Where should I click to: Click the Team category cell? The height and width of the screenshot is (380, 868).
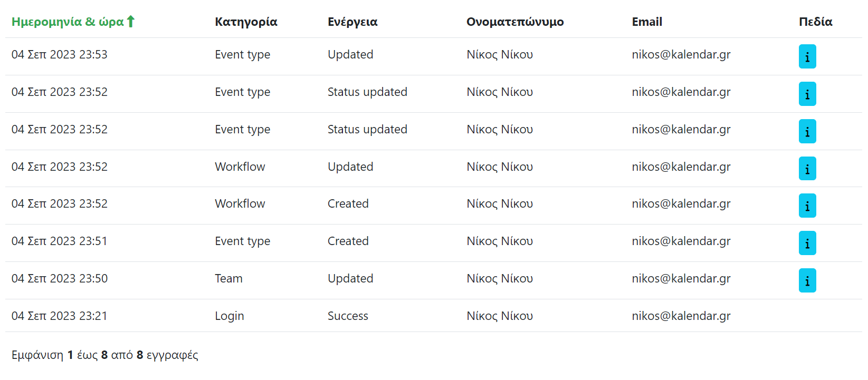pos(228,278)
